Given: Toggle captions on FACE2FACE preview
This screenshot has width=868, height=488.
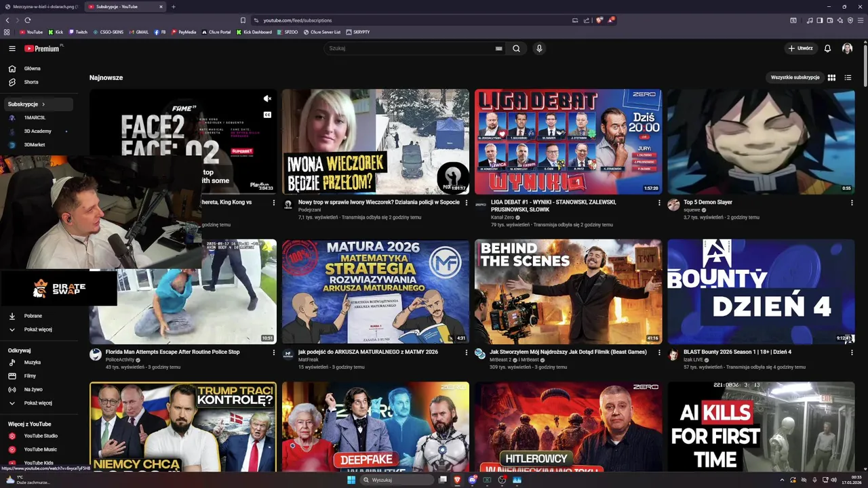Looking at the screenshot, I should point(267,115).
